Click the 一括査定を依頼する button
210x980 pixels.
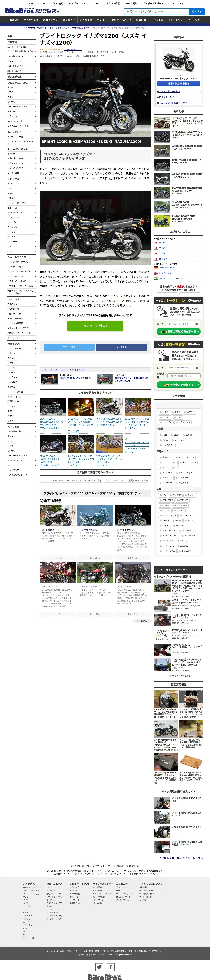(178, 385)
